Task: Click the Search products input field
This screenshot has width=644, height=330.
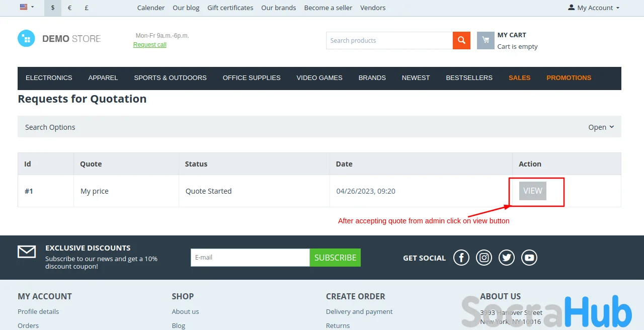Action: pos(389,41)
